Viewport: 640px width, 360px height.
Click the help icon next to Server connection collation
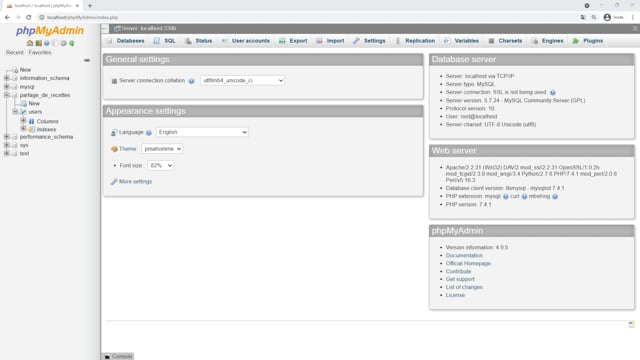191,81
